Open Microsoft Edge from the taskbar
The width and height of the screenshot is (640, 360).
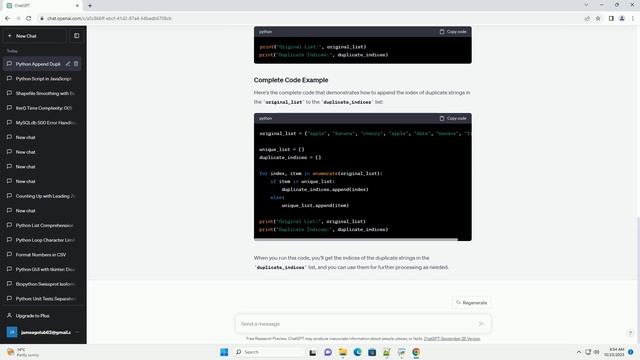coord(357,352)
